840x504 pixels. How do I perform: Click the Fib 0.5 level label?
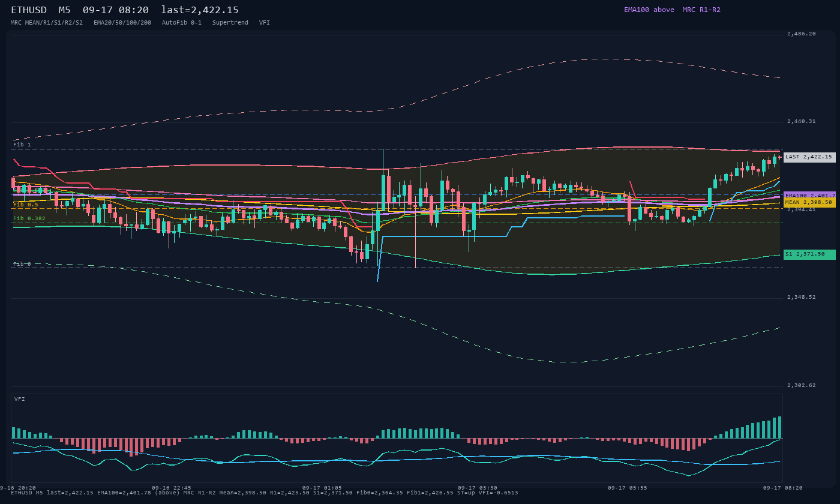point(26,205)
